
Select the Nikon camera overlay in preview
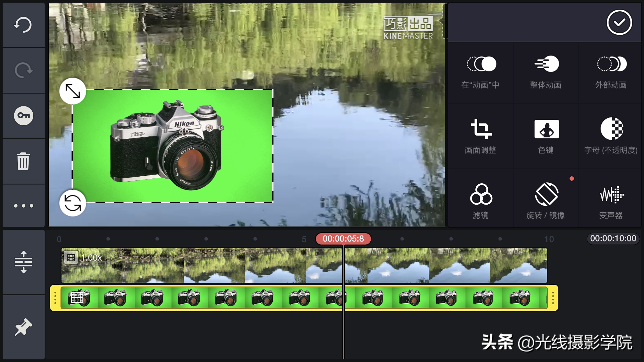click(x=173, y=146)
